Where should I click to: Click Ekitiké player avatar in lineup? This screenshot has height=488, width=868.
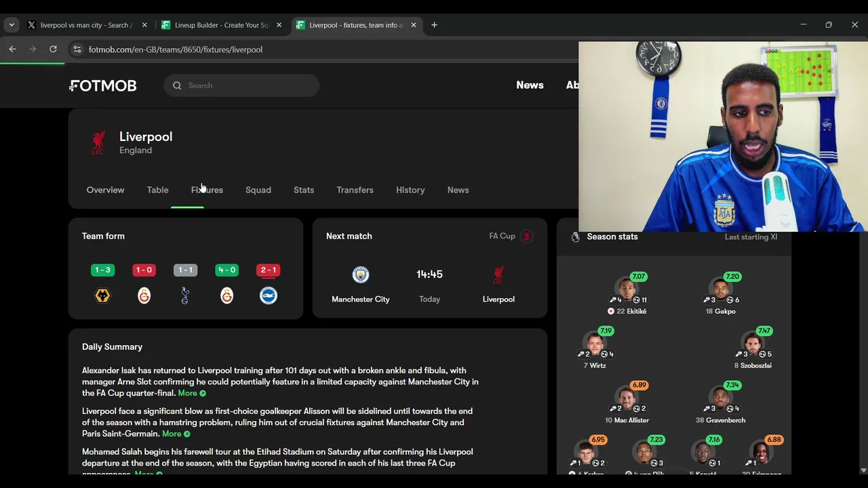[x=627, y=289]
